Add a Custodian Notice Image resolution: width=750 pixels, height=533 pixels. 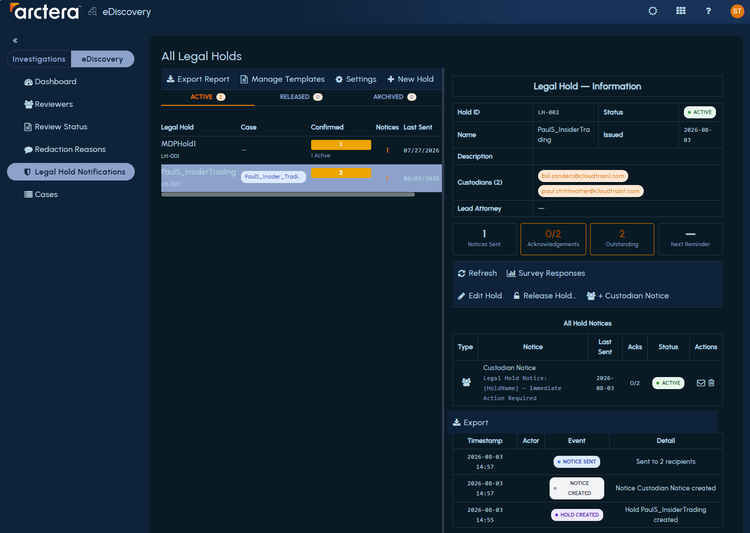628,296
